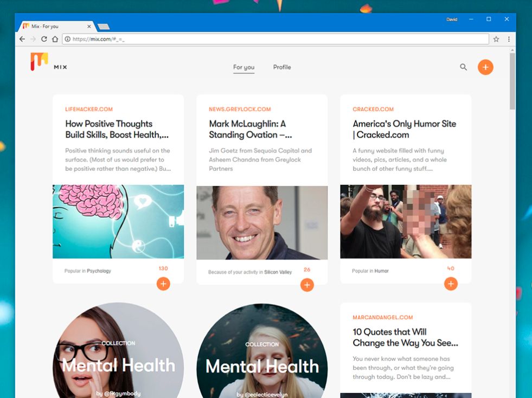Click the Mix logo icon
Viewport: 532px width, 398px height.
40,61
